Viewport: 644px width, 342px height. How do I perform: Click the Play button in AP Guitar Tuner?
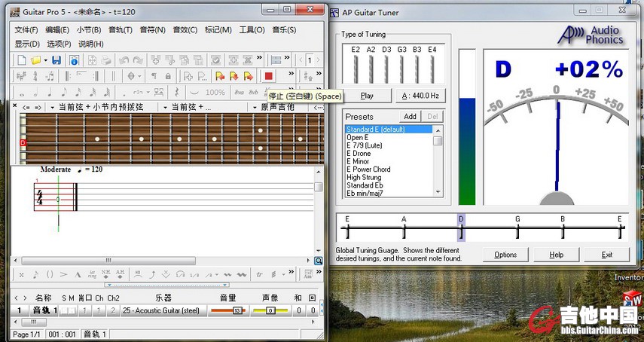pos(367,96)
